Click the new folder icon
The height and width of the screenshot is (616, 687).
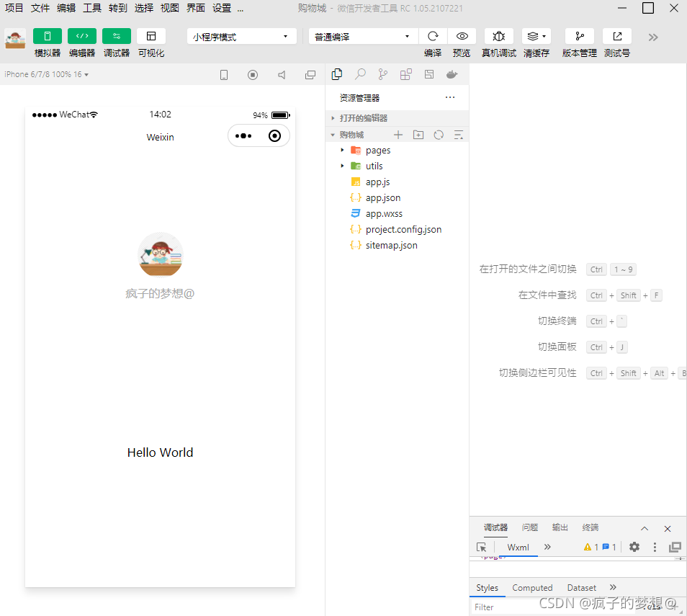(418, 135)
